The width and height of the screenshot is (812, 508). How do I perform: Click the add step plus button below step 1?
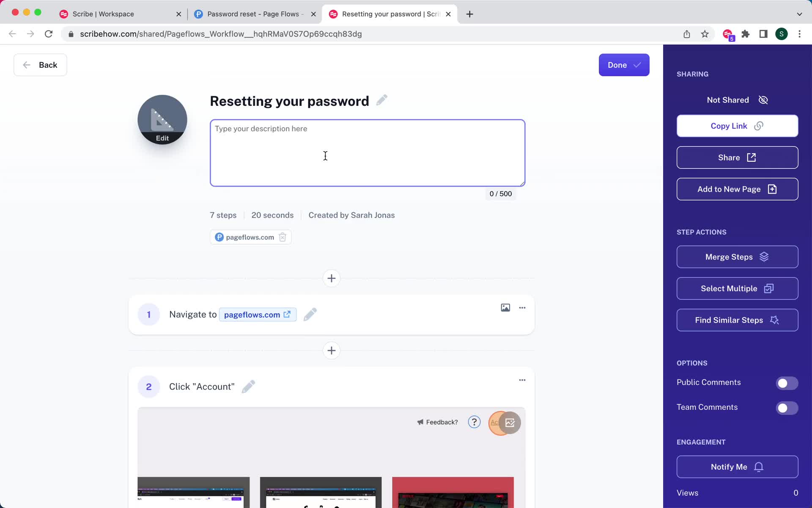pos(331,351)
